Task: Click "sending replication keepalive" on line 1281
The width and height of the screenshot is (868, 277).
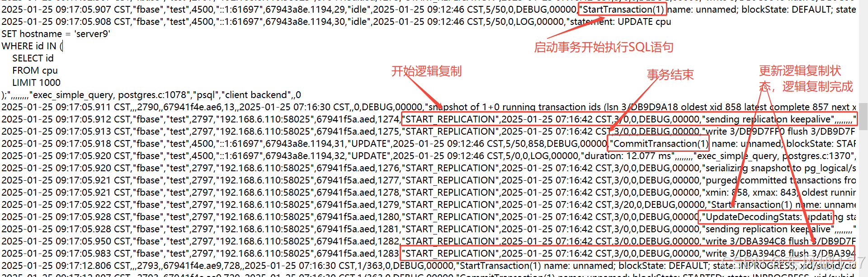Action: (x=768, y=229)
